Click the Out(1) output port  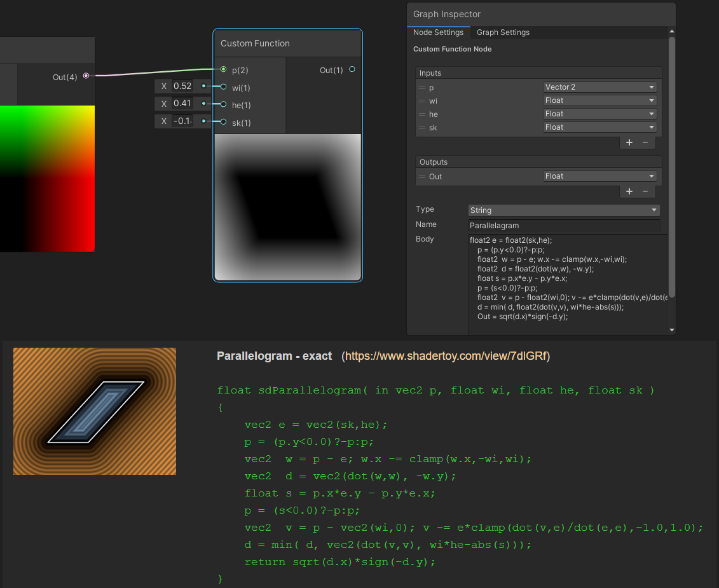(x=352, y=69)
